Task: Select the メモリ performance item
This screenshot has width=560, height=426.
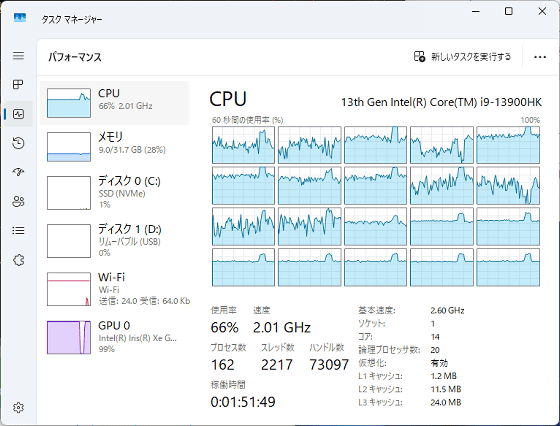Action: [x=114, y=146]
